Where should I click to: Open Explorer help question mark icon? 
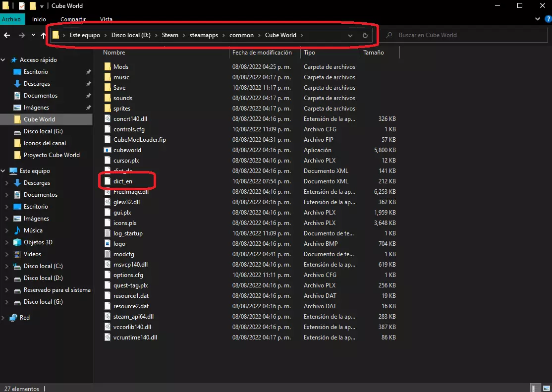pyautogui.click(x=548, y=19)
